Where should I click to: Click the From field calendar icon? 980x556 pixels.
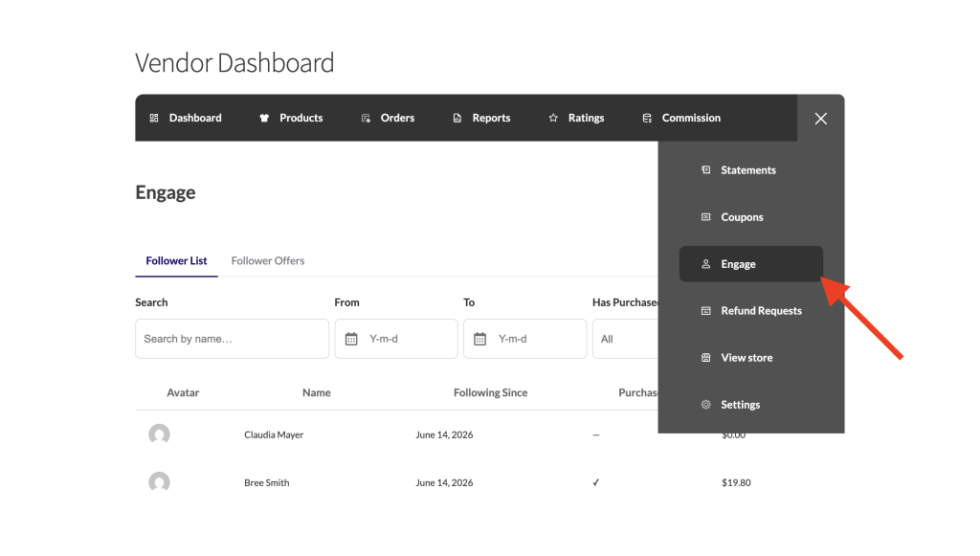[x=351, y=339]
